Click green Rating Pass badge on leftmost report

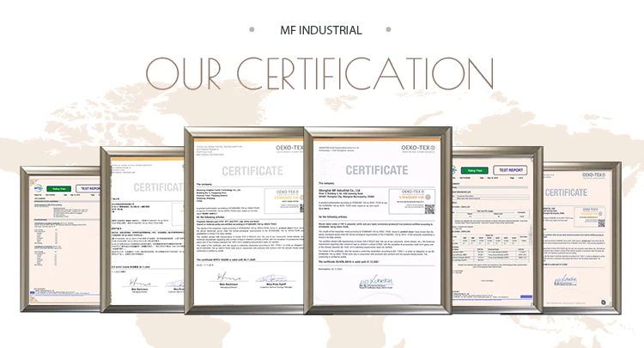coord(58,189)
